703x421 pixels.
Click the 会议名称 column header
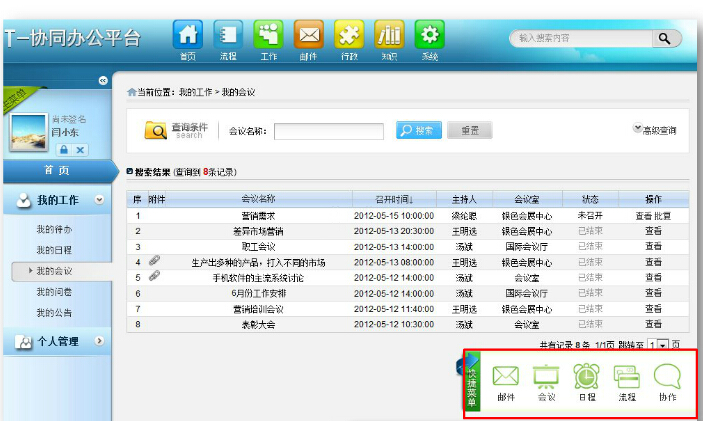point(258,199)
